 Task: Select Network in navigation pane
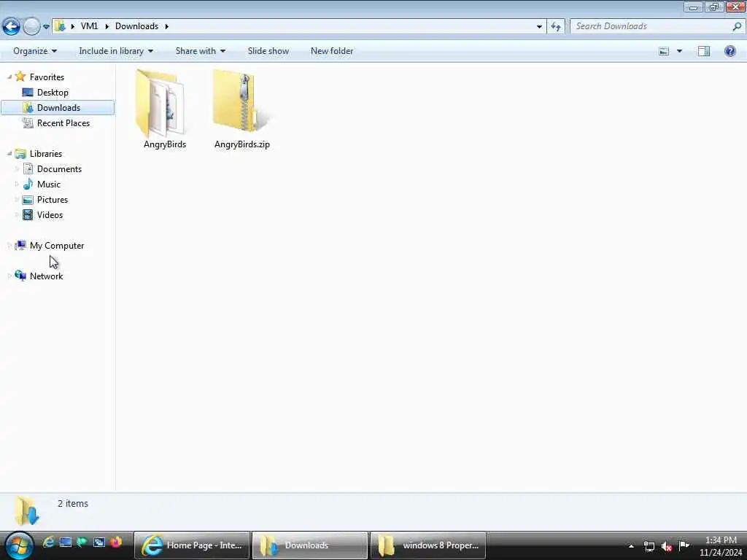click(46, 276)
